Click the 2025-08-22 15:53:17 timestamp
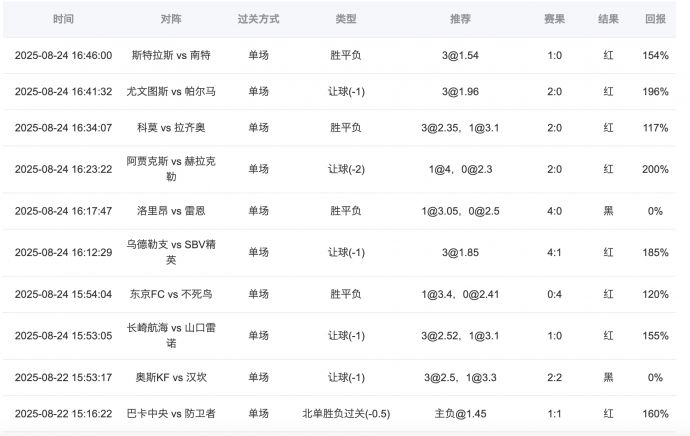Viewport: 690px width, 436px height. (63, 378)
